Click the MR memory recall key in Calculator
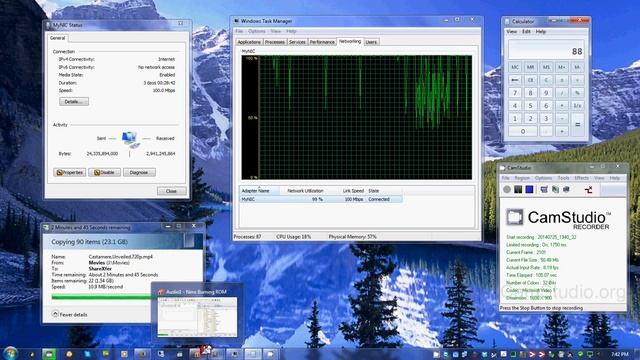640x360 pixels. point(531,67)
